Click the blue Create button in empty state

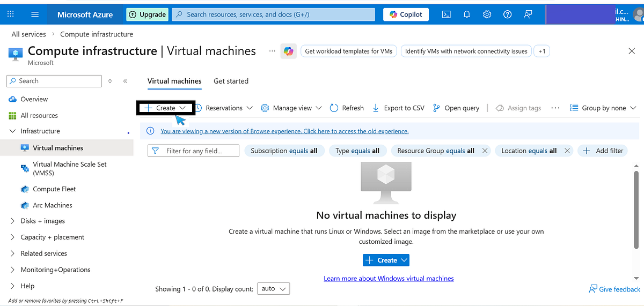coord(386,260)
